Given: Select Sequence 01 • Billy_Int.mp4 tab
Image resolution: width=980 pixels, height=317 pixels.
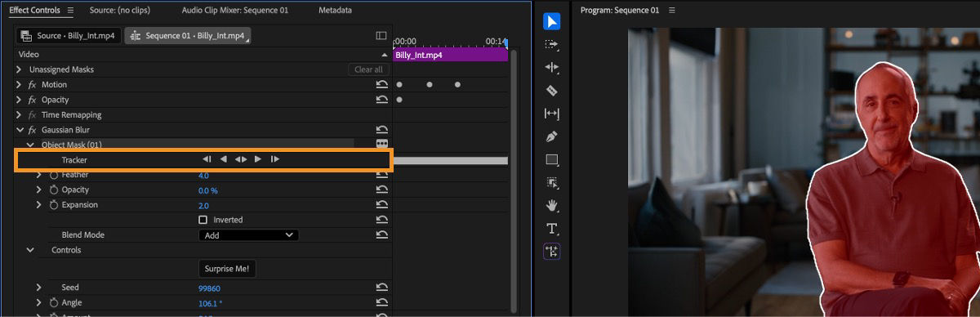Looking at the screenshot, I should [x=188, y=36].
